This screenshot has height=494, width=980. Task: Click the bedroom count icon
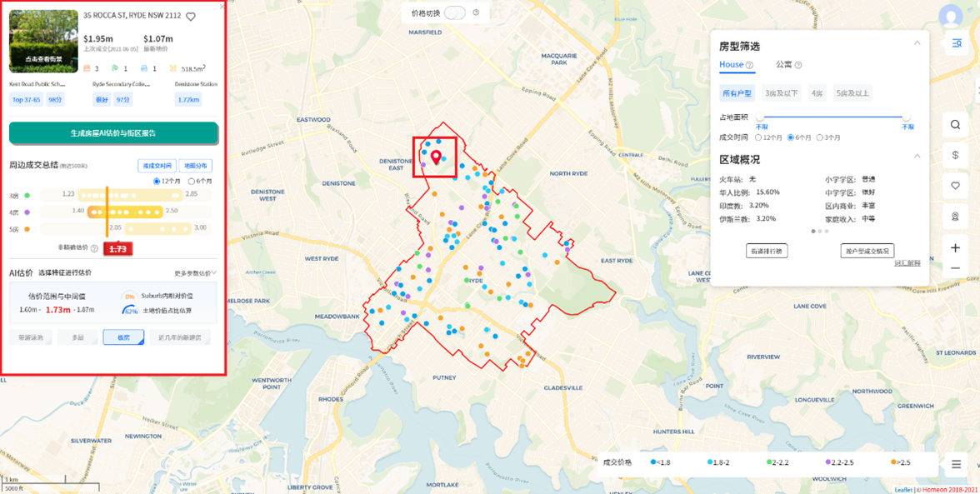pos(87,68)
